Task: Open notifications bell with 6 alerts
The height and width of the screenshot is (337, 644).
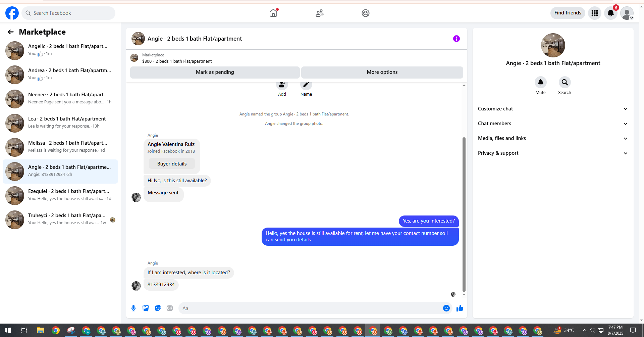Action: 611,13
